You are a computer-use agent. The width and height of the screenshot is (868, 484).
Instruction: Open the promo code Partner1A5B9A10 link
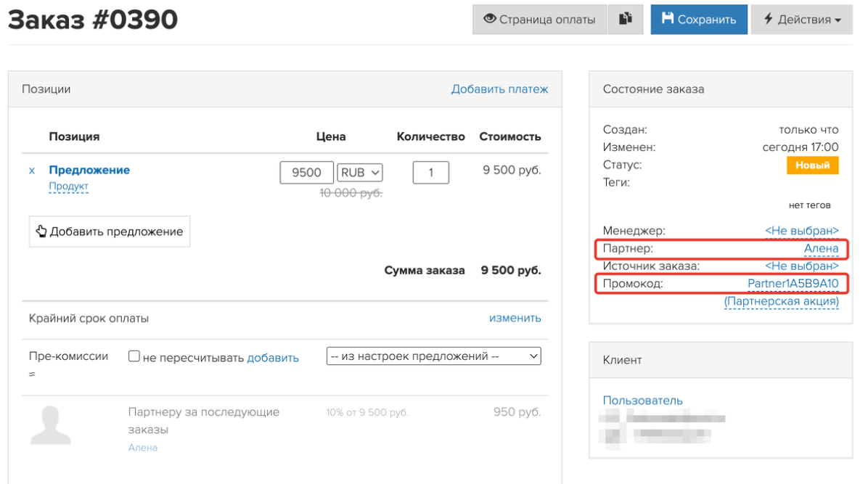(793, 283)
